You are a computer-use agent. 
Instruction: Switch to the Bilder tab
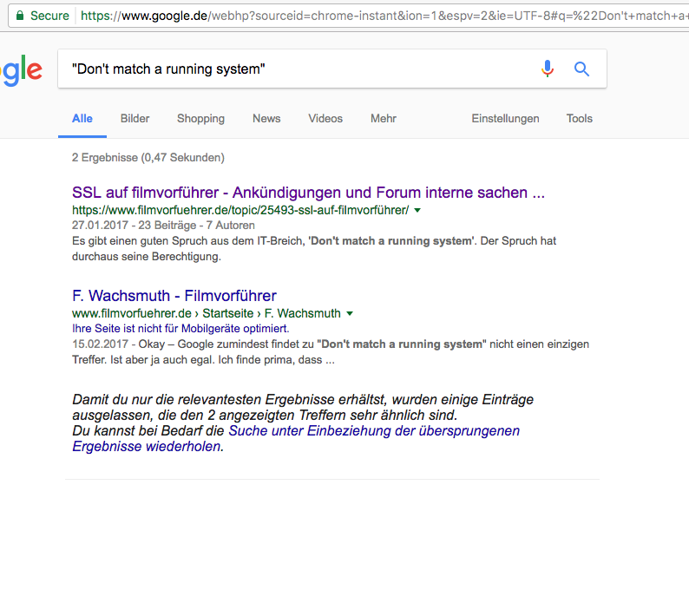pos(135,119)
